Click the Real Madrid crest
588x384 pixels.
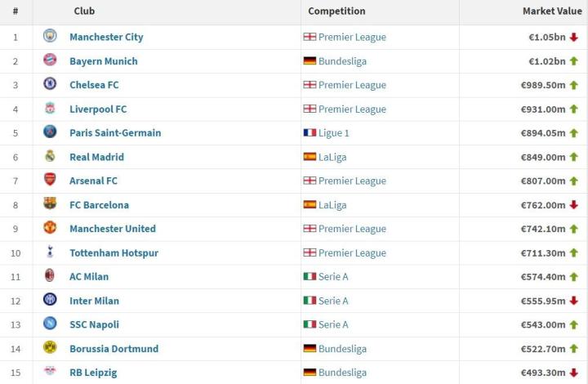click(x=50, y=155)
